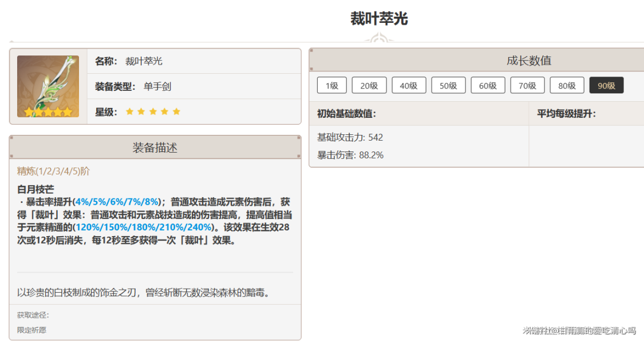
Task: Click the weapon thumbnail image
Action: [x=48, y=86]
